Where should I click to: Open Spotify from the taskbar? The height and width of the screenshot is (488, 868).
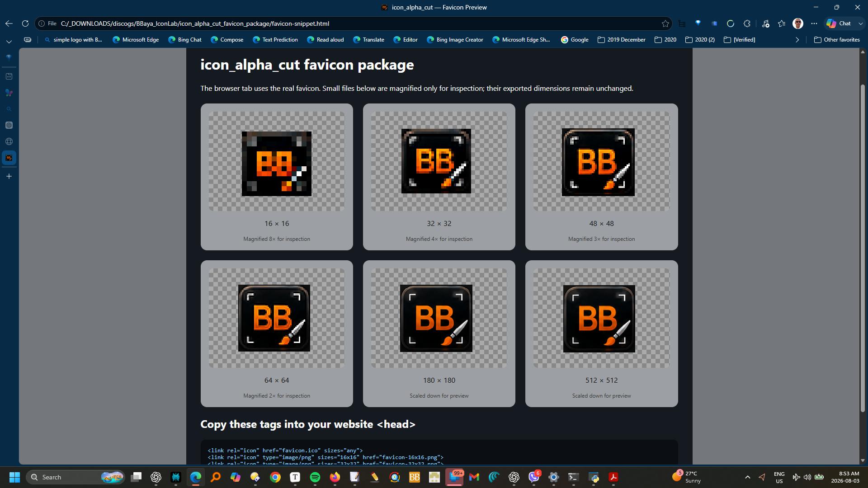(315, 477)
